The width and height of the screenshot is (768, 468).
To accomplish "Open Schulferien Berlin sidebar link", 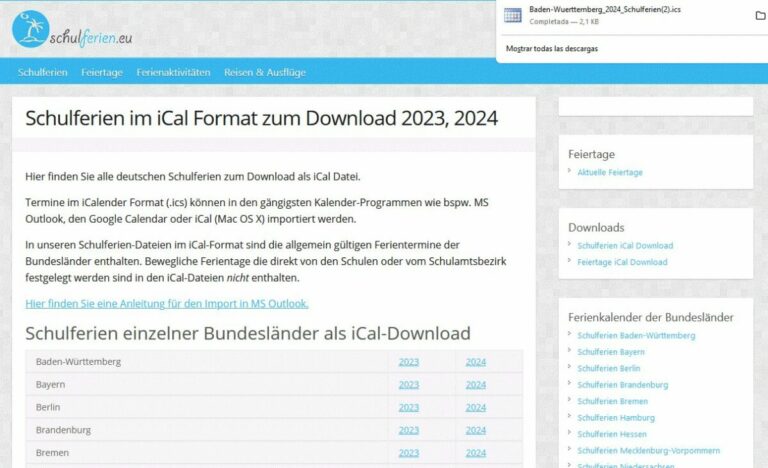I will (x=608, y=369).
